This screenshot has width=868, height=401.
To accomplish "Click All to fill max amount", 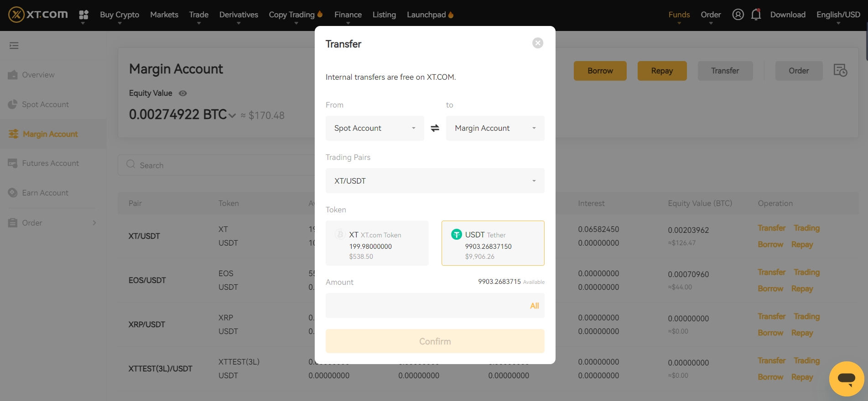I will (x=535, y=306).
